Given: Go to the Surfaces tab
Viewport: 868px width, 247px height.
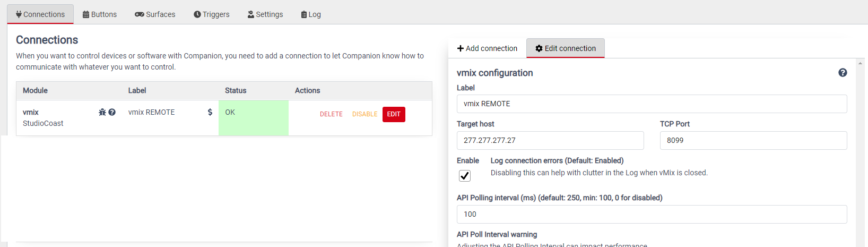Looking at the screenshot, I should click(155, 14).
